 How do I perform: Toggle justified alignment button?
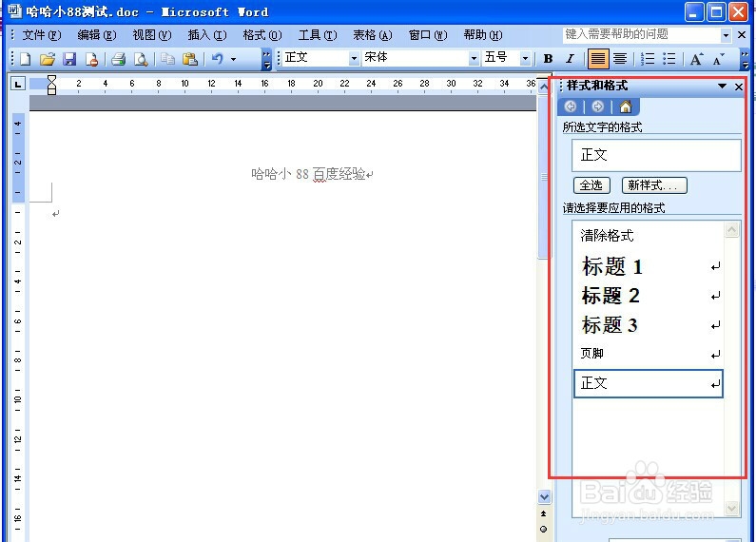click(x=597, y=59)
